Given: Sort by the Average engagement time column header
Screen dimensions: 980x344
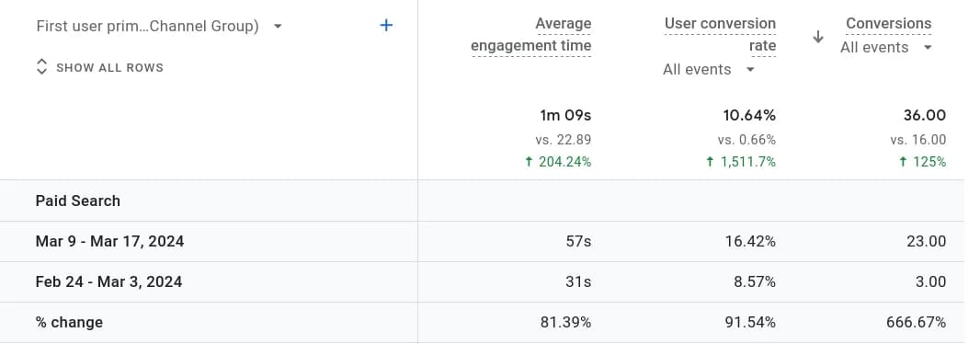Looking at the screenshot, I should 531,35.
